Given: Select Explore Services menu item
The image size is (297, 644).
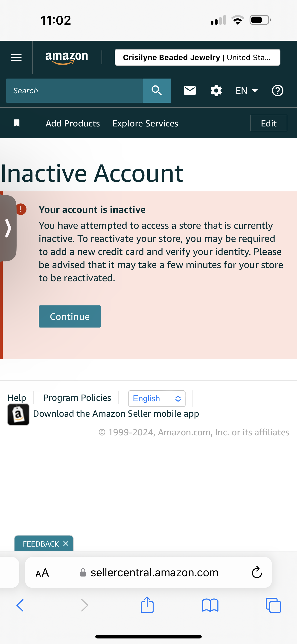Looking at the screenshot, I should 145,123.
